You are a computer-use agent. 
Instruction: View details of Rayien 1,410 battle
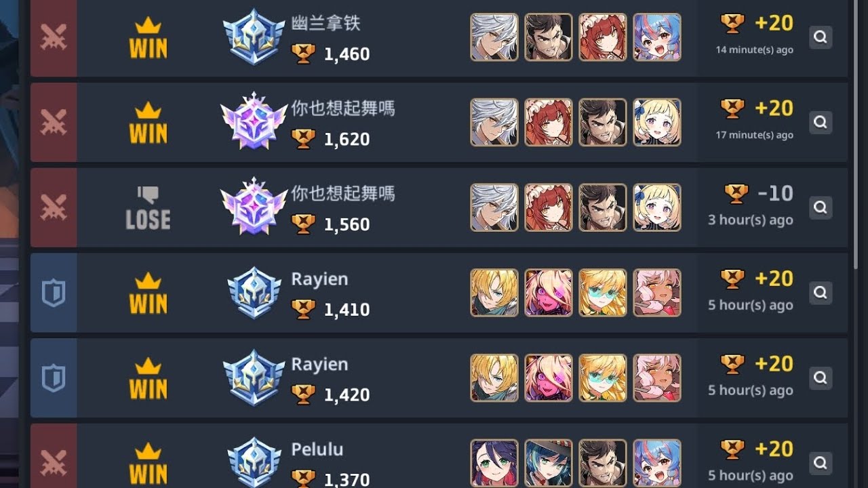[x=821, y=293]
